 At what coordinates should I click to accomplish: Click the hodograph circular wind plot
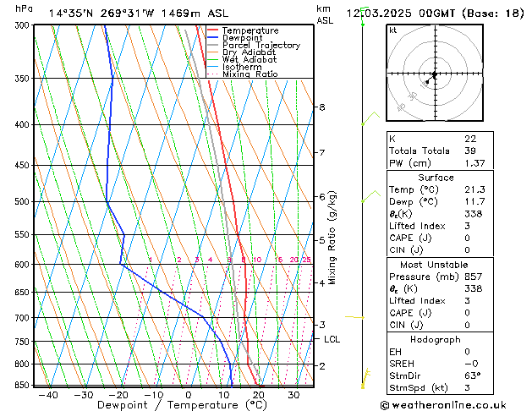[x=434, y=75]
